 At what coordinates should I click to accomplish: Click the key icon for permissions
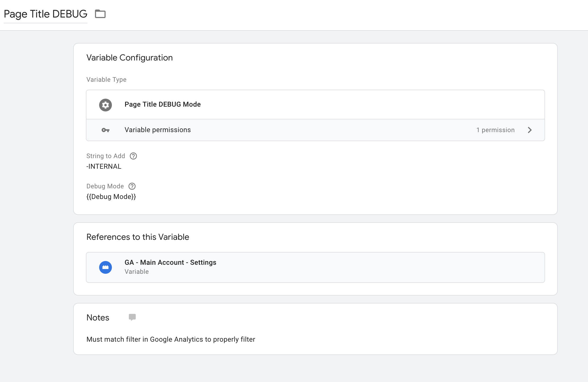[106, 130]
